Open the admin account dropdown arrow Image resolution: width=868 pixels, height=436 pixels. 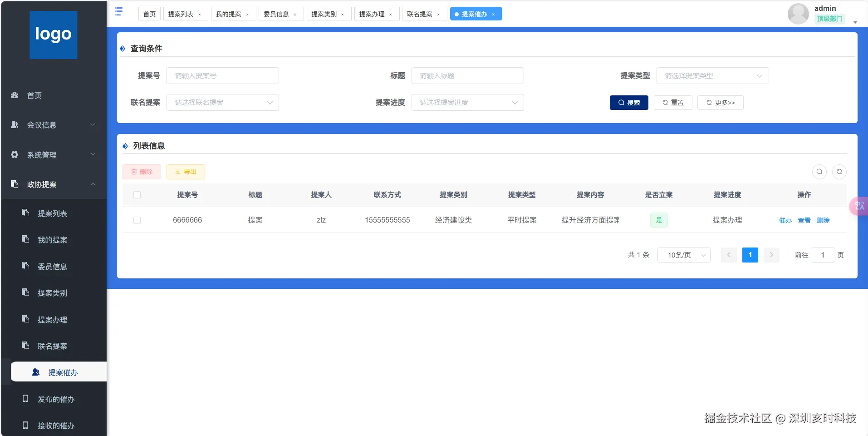tap(855, 22)
